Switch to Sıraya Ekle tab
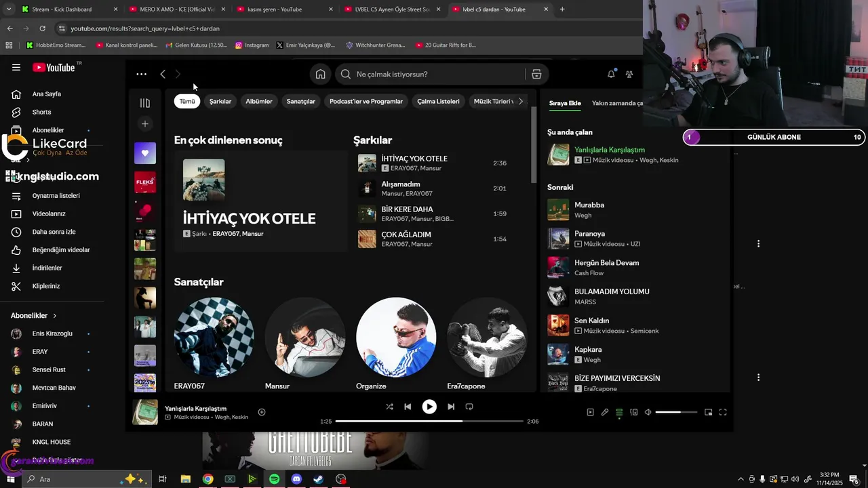 point(565,103)
